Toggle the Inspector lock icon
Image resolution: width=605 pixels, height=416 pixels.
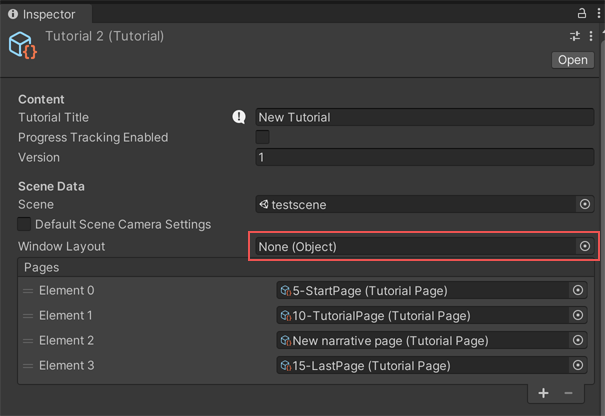point(582,14)
